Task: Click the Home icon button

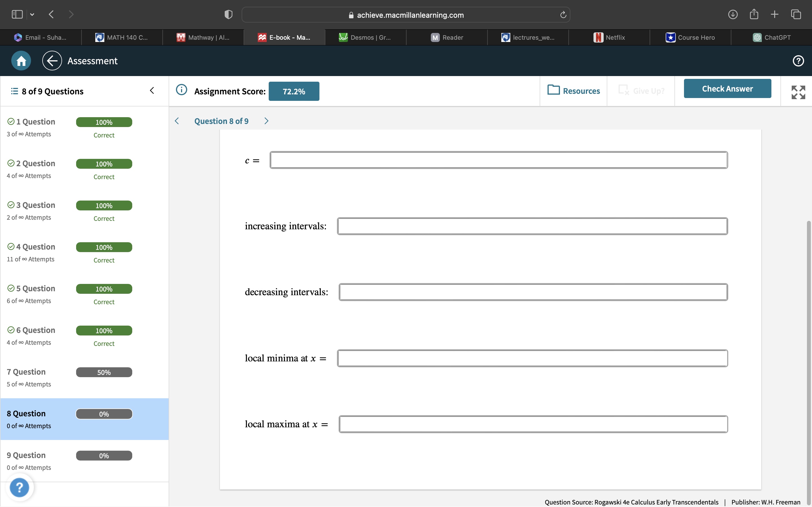Action: 21,61
